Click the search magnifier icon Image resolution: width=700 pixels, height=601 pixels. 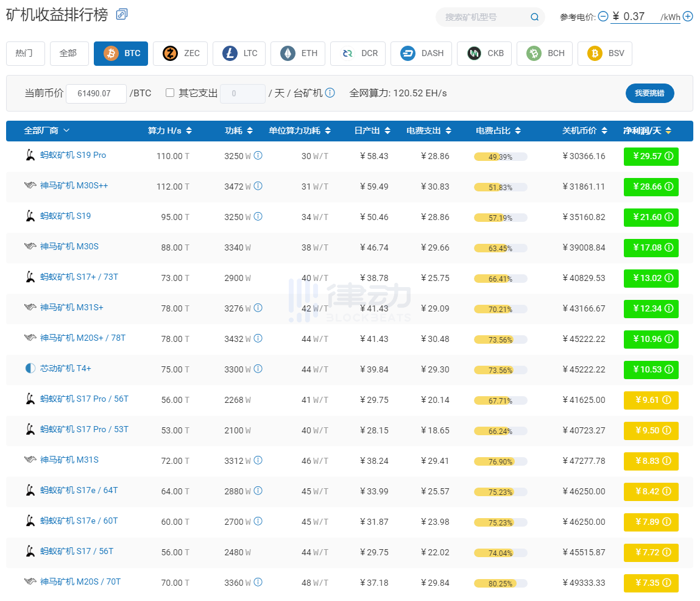pos(534,17)
